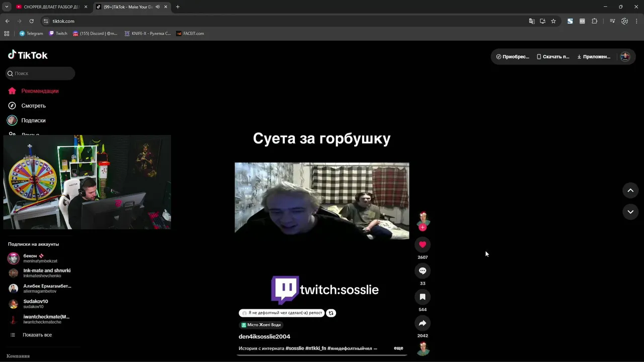Image resolution: width=644 pixels, height=362 pixels.
Task: Open the Chrome profile avatar
Action: tap(624, 21)
